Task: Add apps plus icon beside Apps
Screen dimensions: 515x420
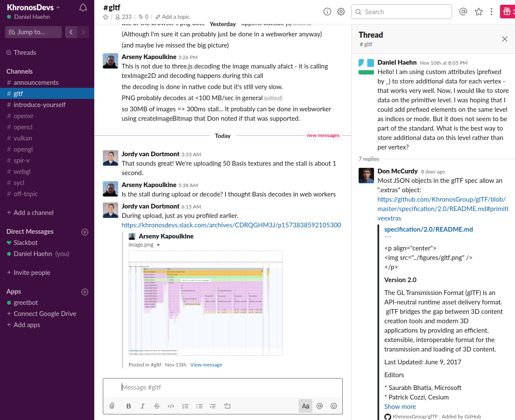Action: click(x=85, y=292)
